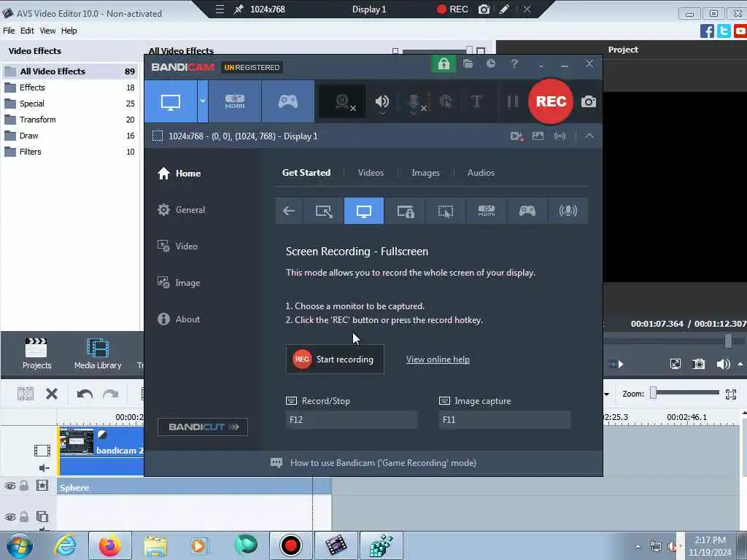Select Bandicam screen recording mode button

[171, 101]
